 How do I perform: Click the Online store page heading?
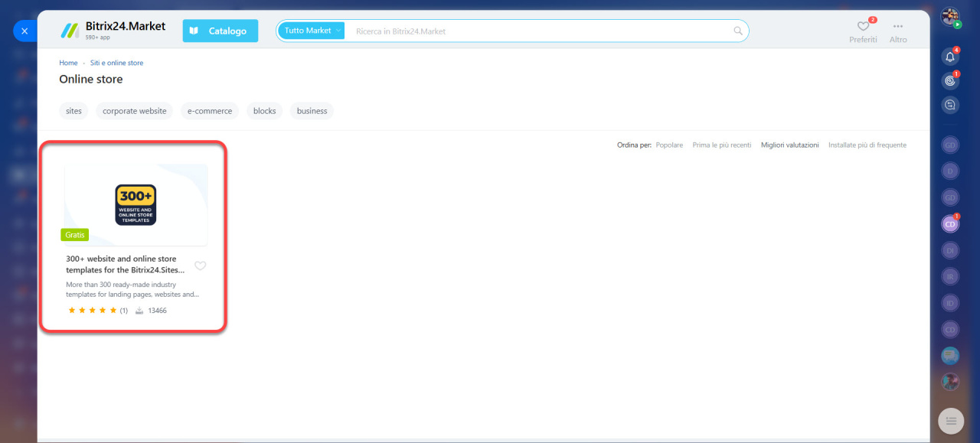[91, 80]
